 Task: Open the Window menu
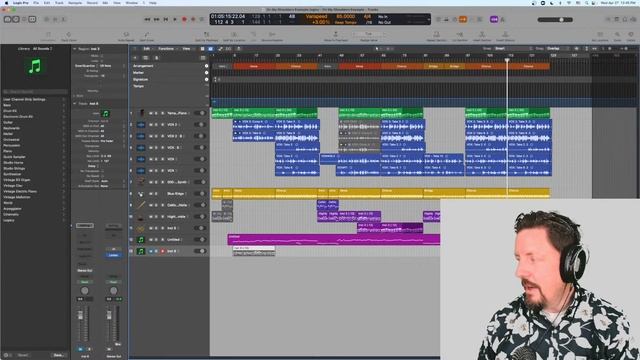(x=131, y=3)
